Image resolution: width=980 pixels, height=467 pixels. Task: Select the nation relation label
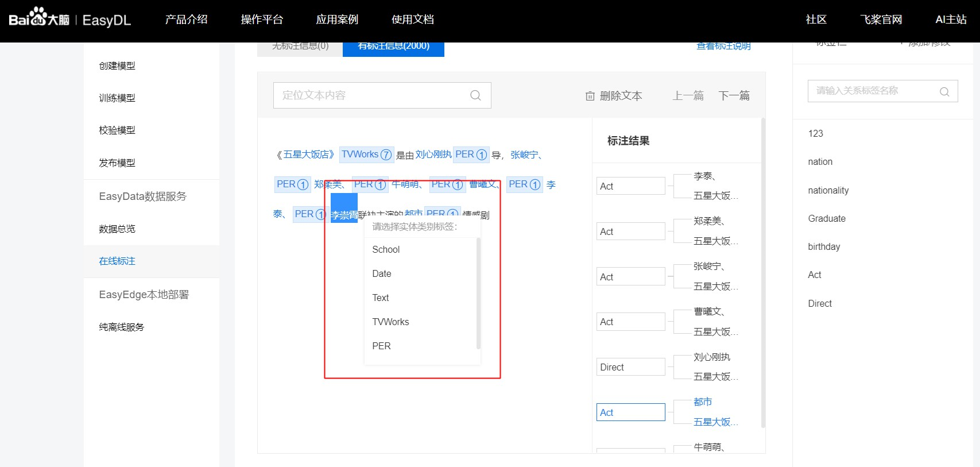[x=820, y=162]
